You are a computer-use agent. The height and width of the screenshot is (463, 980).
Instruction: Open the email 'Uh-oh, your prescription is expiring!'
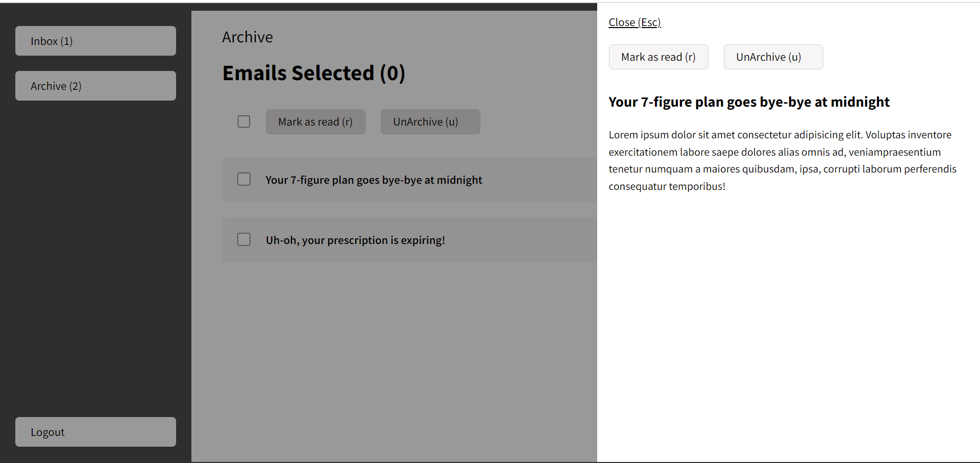click(355, 240)
